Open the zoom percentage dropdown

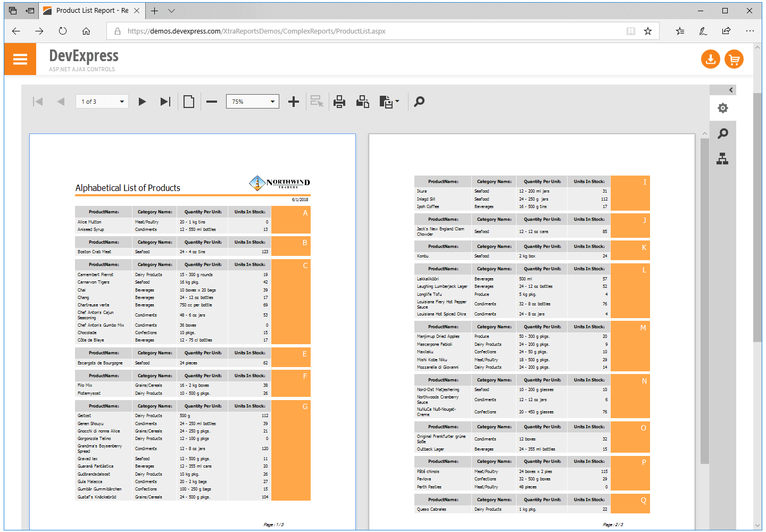pos(272,101)
